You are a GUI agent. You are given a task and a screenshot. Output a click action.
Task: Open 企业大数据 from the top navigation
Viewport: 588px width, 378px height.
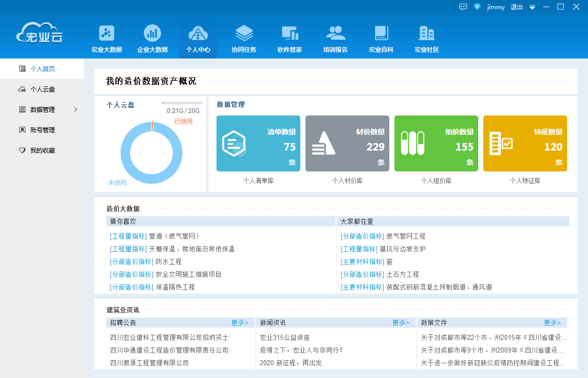click(152, 38)
